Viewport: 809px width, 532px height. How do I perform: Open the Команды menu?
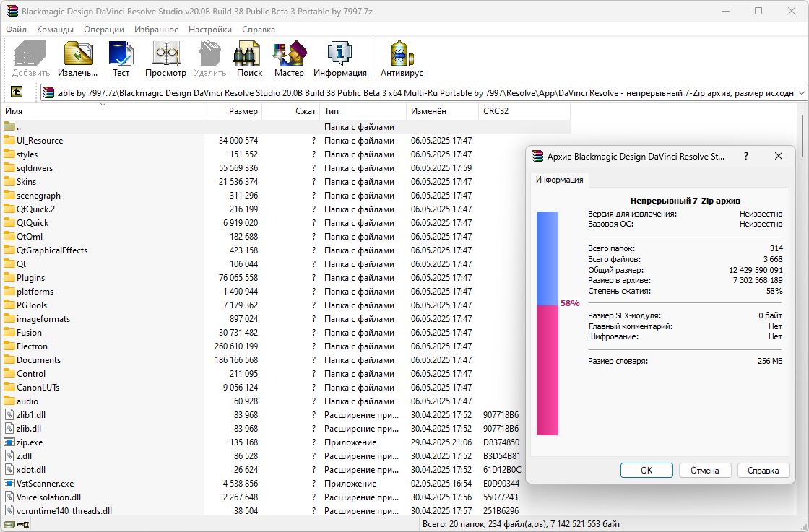[x=55, y=30]
